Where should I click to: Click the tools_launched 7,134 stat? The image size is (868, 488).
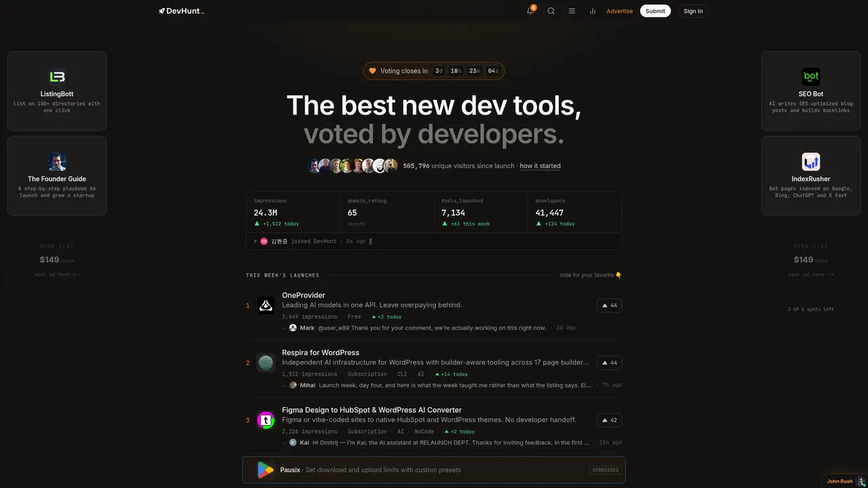[x=481, y=213]
